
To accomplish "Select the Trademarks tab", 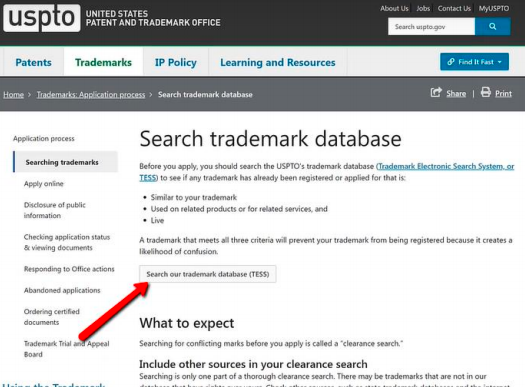I will [x=103, y=62].
